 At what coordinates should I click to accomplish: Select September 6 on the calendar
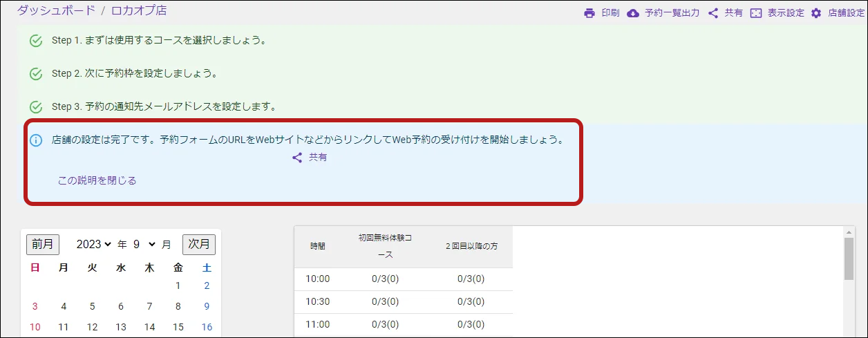(121, 306)
